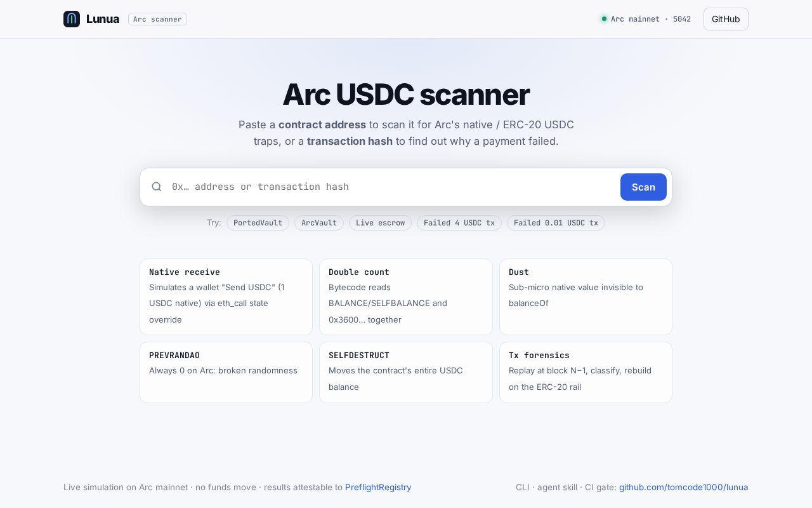
Task: Select the Native receive card
Action: [x=226, y=297]
